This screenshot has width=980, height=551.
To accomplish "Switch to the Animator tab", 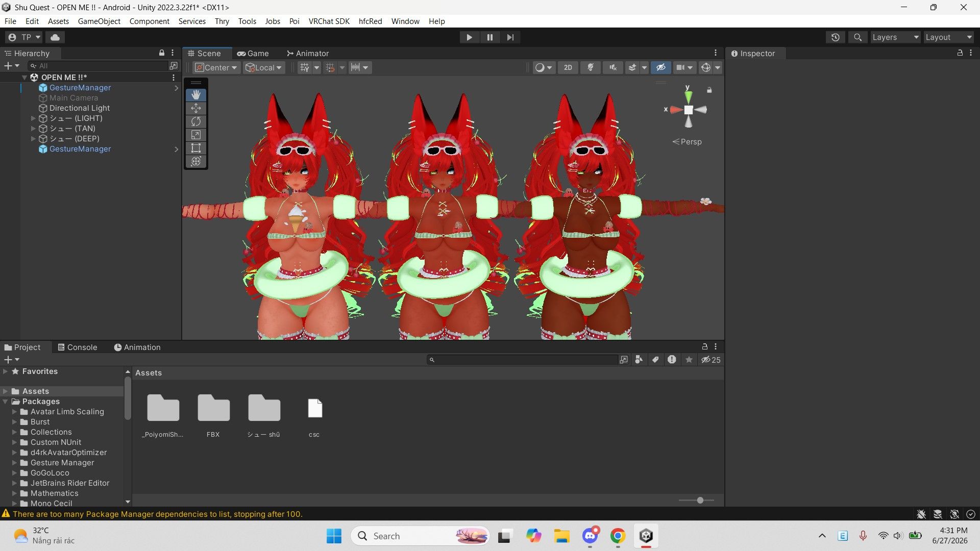I will pos(307,53).
